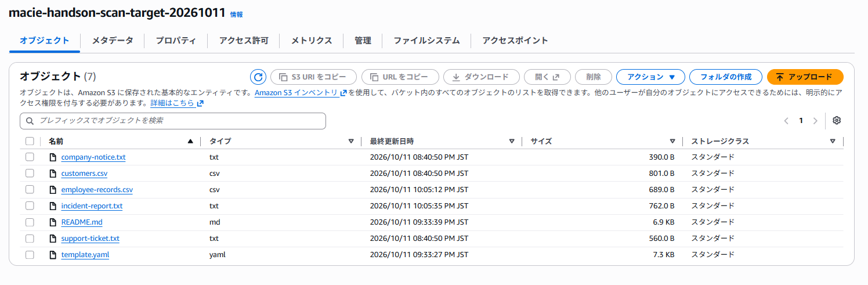868x285 pixels.
Task: Sort by サイズ column arrow
Action: [672, 141]
